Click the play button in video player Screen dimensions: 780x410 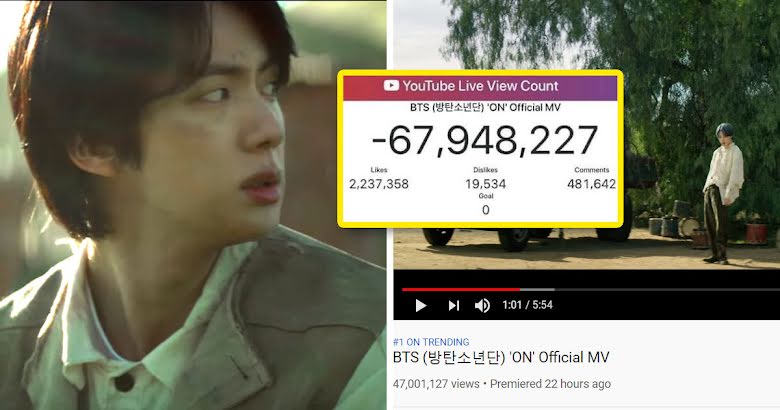coord(421,305)
